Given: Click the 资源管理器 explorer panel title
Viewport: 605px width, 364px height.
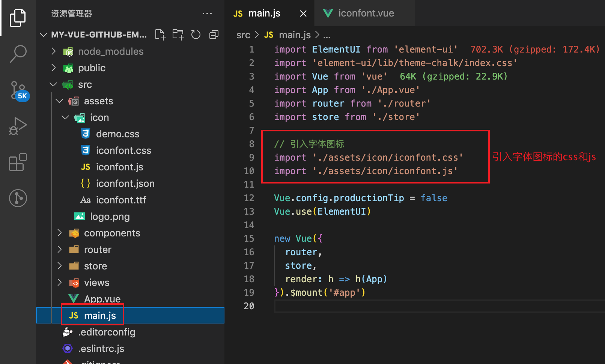Looking at the screenshot, I should [72, 14].
